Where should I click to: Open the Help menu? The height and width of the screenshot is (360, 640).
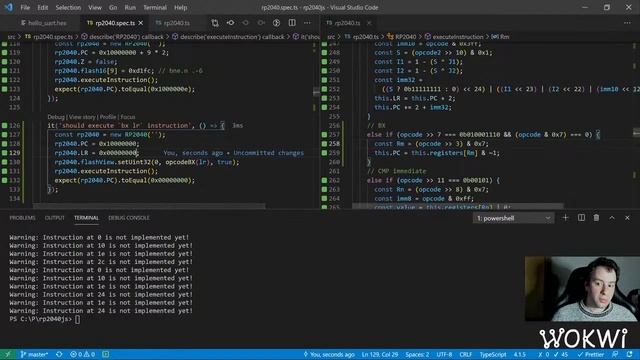point(180,7)
